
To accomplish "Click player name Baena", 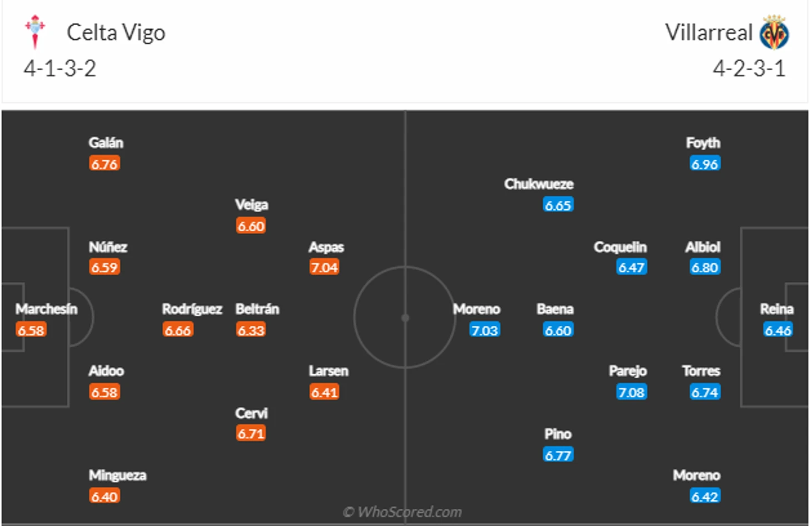I will coord(555,309).
